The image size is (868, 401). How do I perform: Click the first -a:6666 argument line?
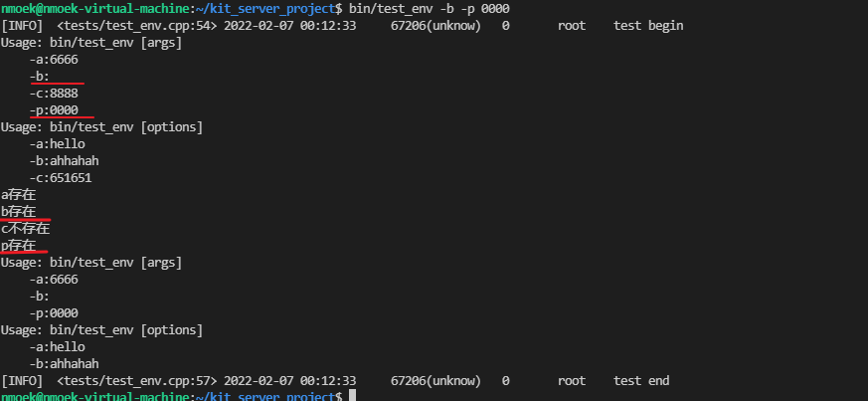coord(55,60)
